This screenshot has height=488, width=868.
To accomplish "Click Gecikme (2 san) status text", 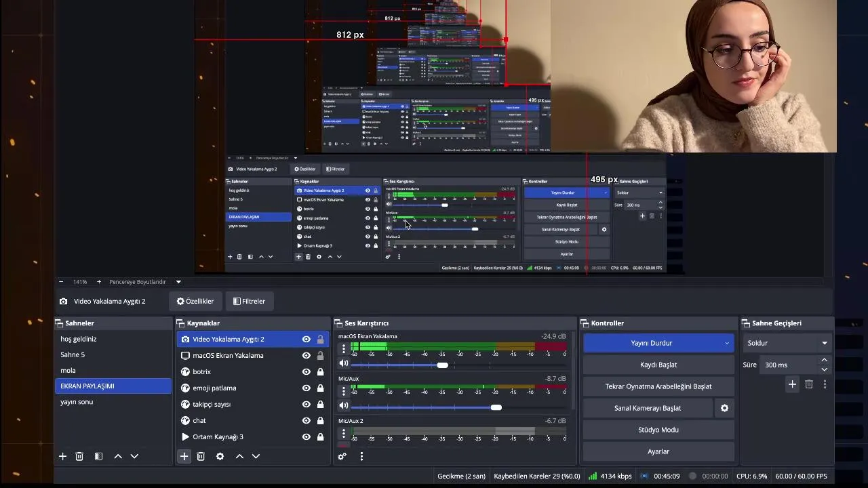I will [x=462, y=476].
